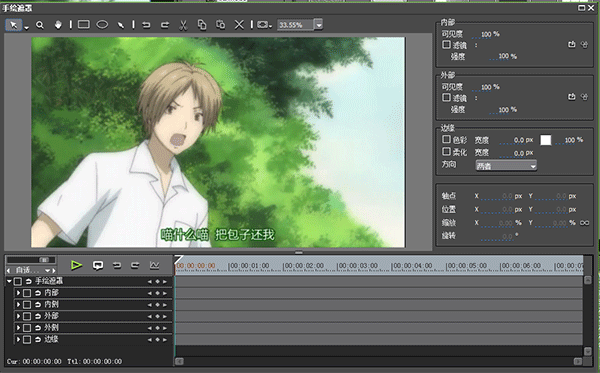Enable the 柔化 soften edge checkbox
Image resolution: width=600 pixels, height=373 pixels.
446,151
